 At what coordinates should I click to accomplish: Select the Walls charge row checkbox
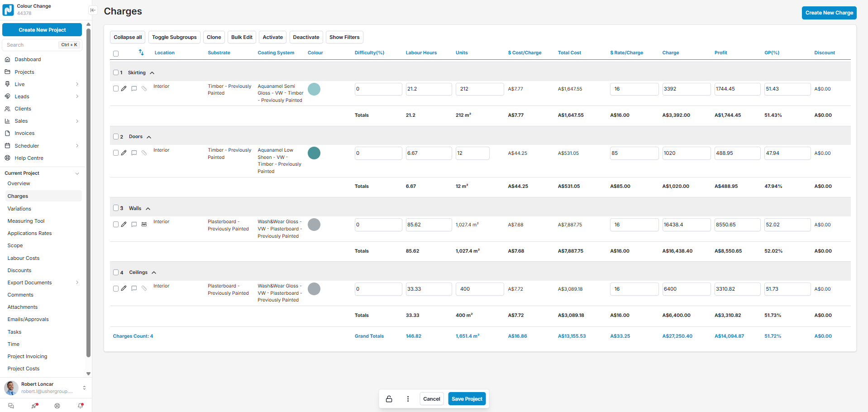click(116, 225)
